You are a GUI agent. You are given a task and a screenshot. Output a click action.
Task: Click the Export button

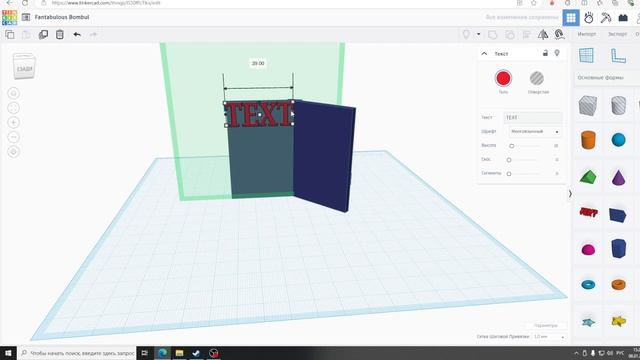617,34
